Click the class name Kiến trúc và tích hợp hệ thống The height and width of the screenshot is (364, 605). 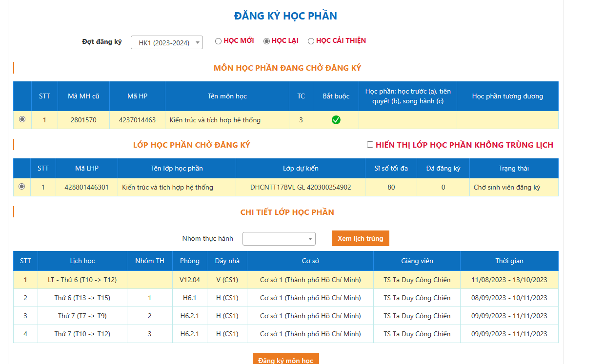point(167,187)
